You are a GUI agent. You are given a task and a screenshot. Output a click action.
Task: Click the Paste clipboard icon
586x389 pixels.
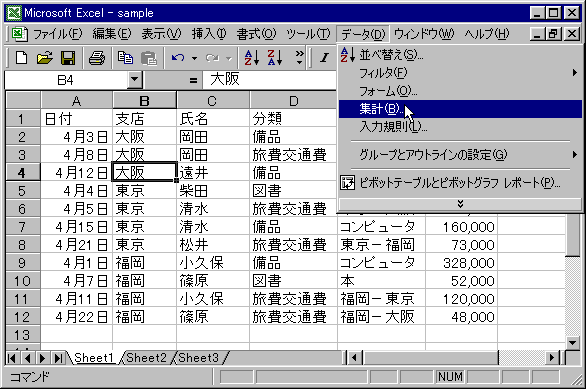pyautogui.click(x=148, y=58)
